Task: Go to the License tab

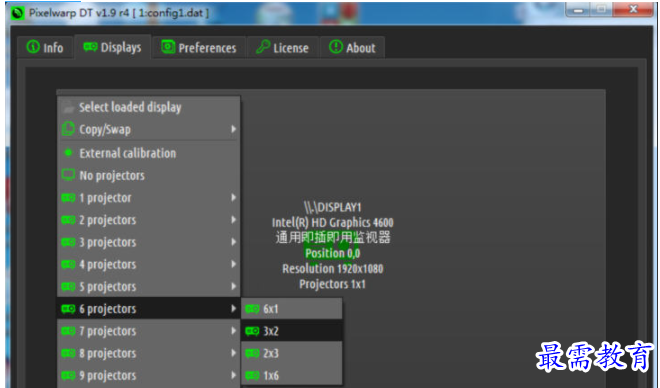Action: 282,47
